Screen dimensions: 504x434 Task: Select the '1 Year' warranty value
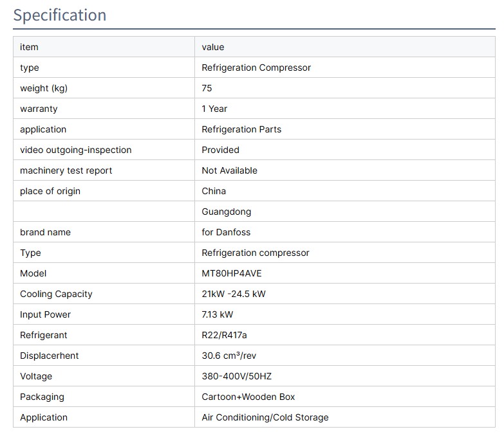(214, 109)
